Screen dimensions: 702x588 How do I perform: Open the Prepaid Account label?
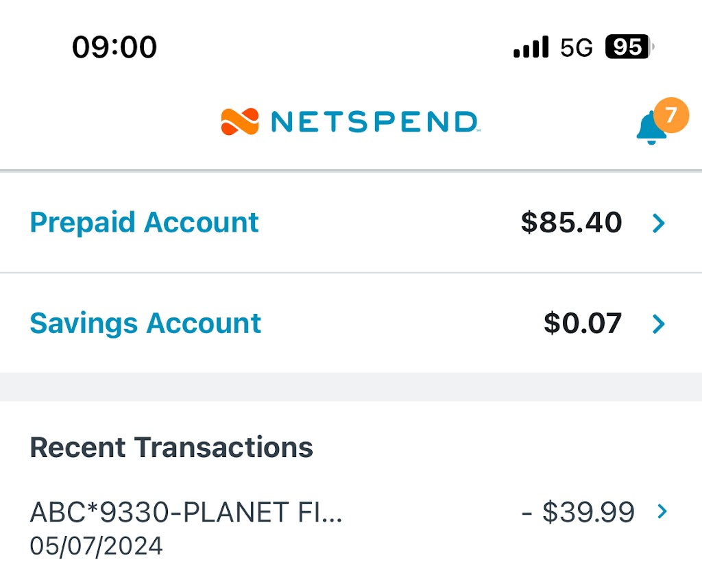[144, 223]
